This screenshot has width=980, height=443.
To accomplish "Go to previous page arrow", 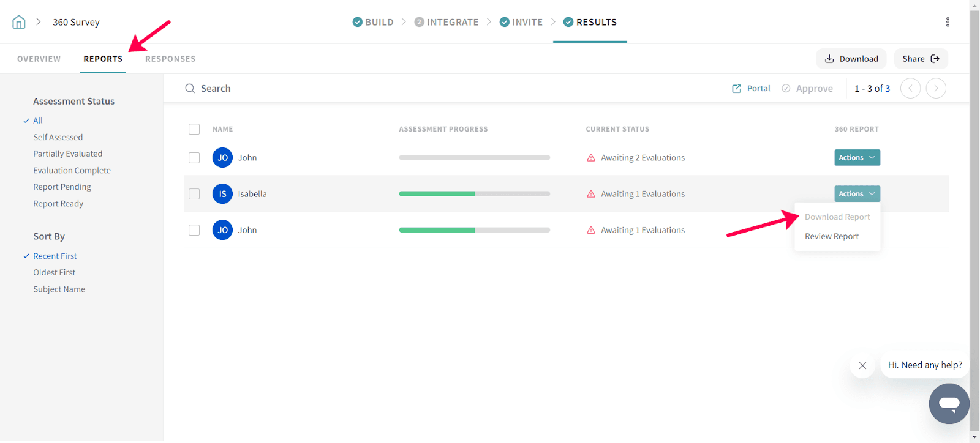I will click(910, 89).
